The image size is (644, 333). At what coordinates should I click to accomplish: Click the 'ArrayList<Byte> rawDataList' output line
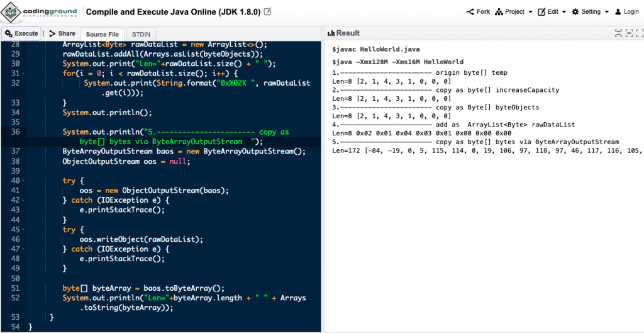(453, 125)
